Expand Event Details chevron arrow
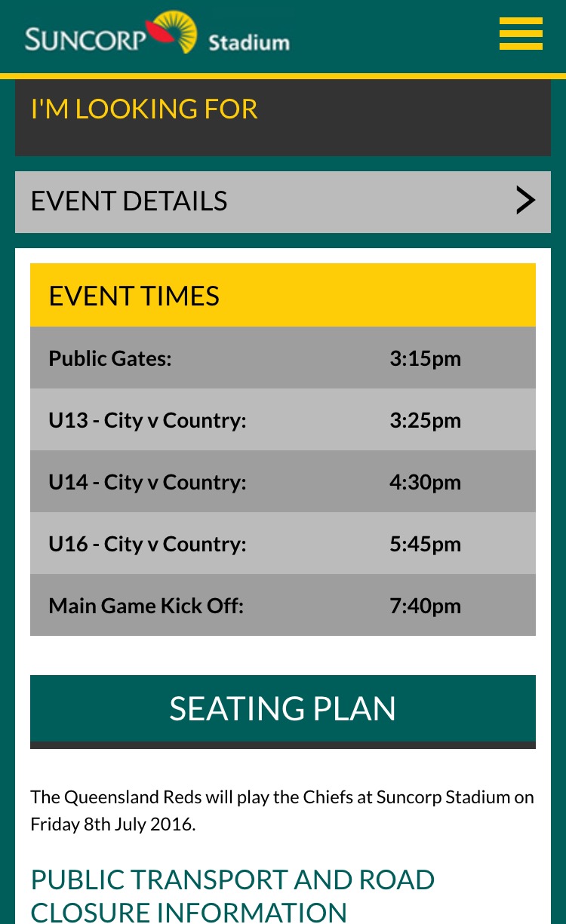Image resolution: width=566 pixels, height=924 pixels. click(525, 201)
